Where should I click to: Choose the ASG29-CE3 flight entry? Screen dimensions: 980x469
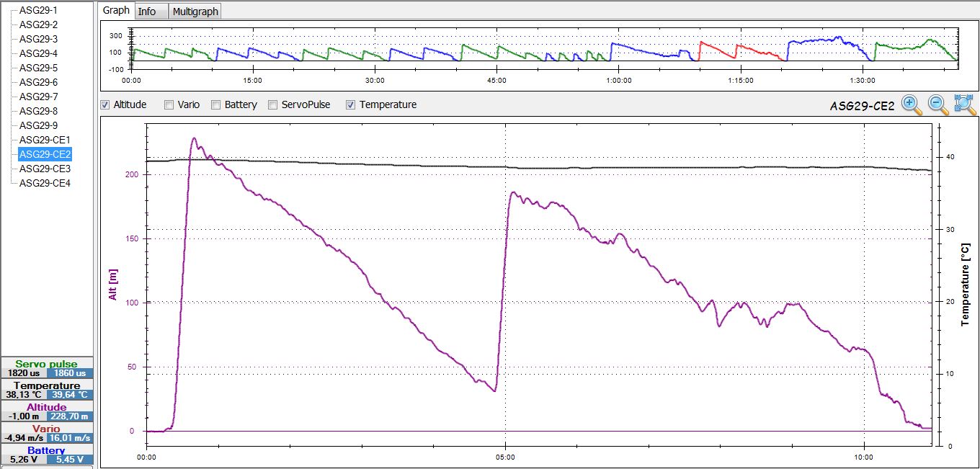tap(45, 169)
